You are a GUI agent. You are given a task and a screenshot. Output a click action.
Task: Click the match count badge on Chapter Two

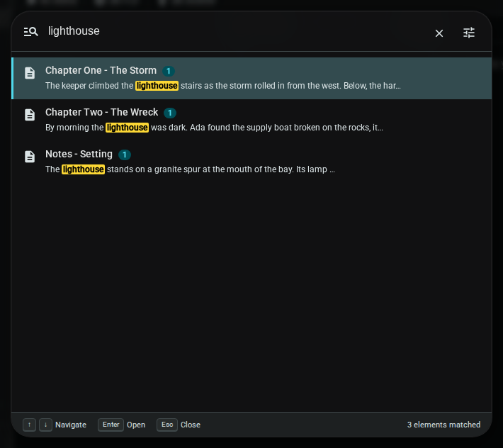pyautogui.click(x=170, y=113)
